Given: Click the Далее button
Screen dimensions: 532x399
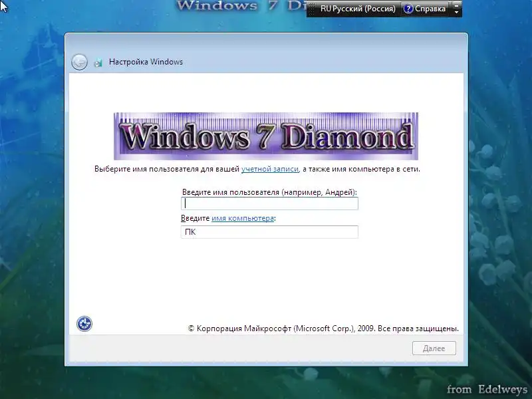Looking at the screenshot, I should coord(434,348).
